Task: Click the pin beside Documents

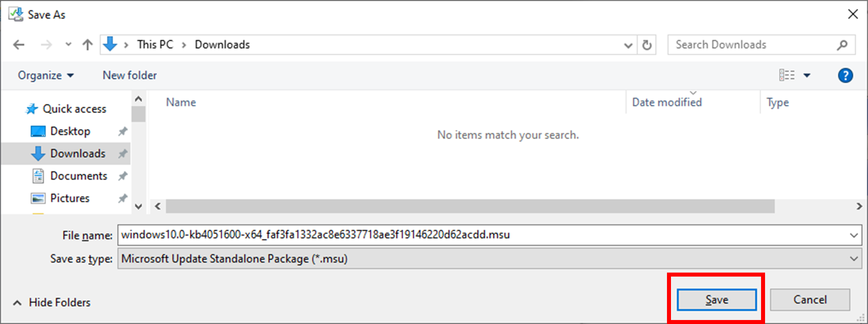Action: click(x=123, y=176)
